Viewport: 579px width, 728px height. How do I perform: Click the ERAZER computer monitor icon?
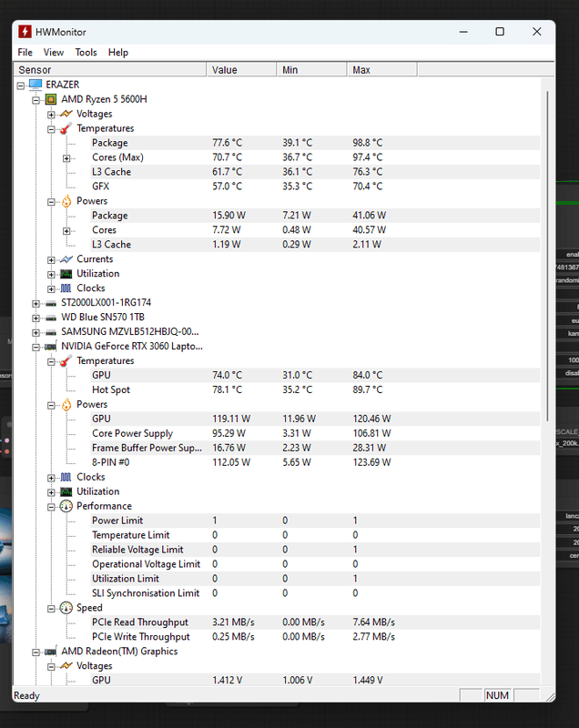point(36,85)
